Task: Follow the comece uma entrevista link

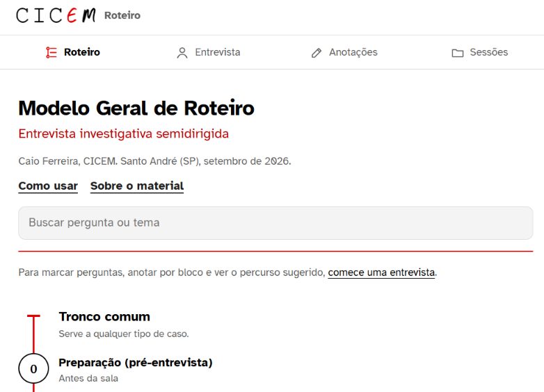Action: click(381, 272)
